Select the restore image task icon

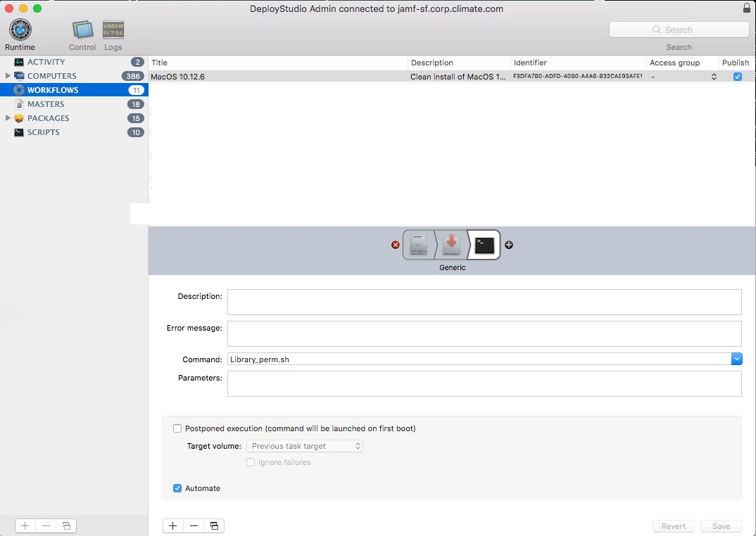(x=451, y=245)
